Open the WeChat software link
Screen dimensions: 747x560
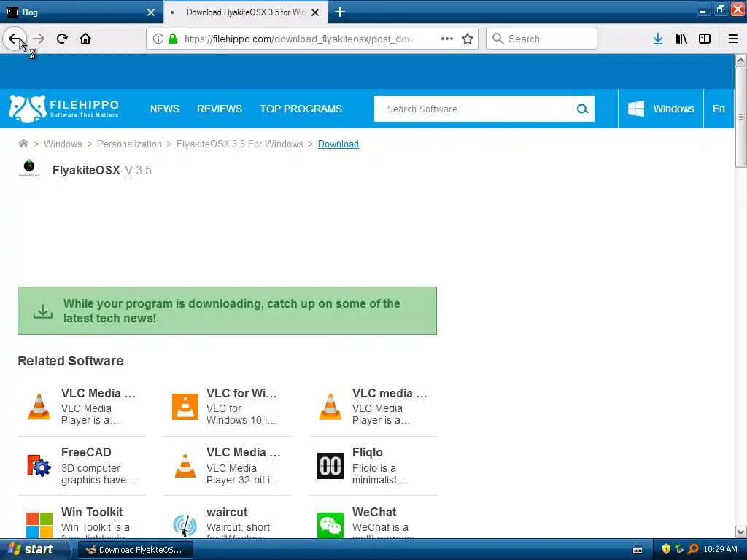point(374,512)
